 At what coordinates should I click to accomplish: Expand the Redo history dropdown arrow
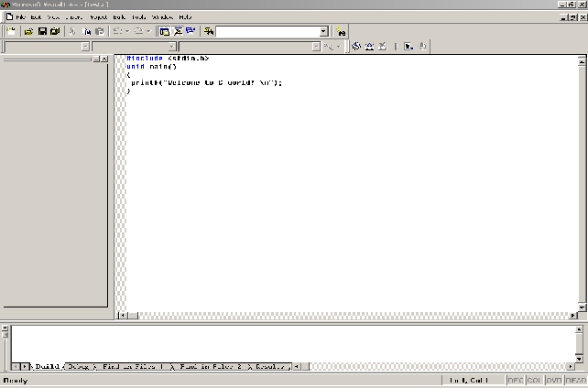tap(148, 31)
